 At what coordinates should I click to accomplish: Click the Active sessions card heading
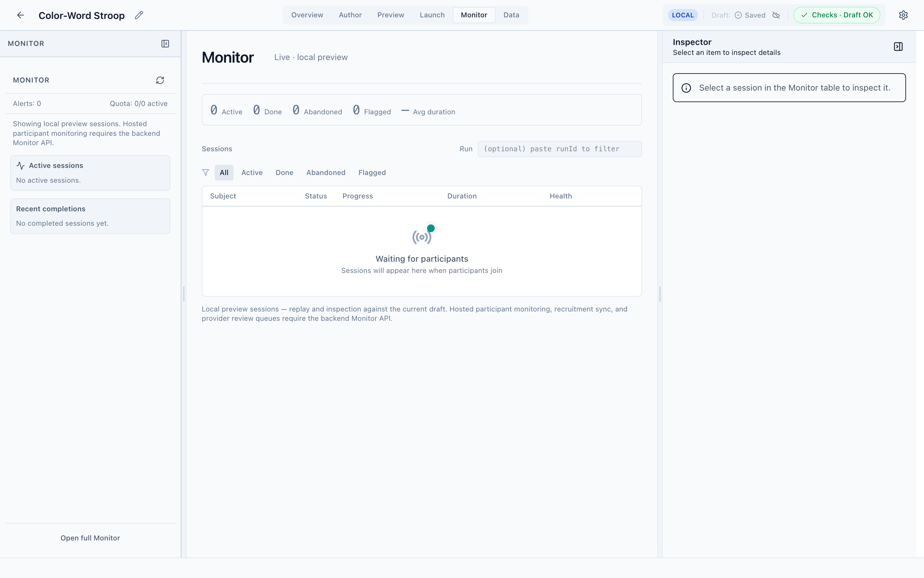[56, 165]
